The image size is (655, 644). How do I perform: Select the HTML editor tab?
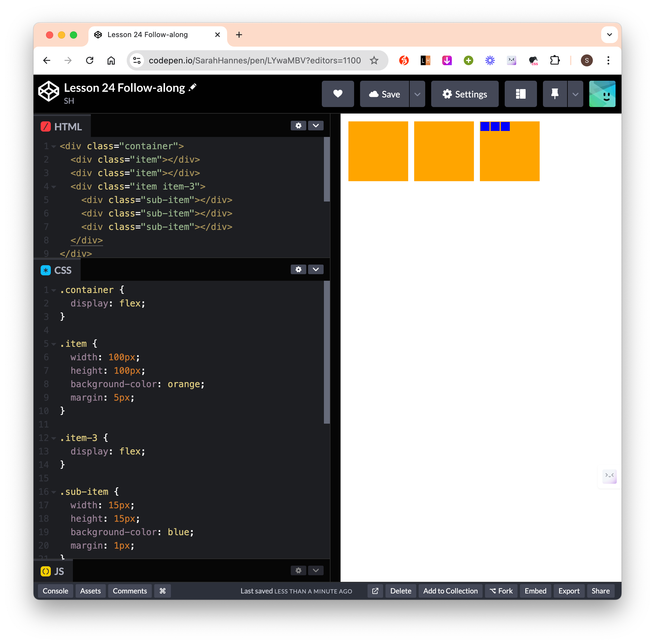62,126
